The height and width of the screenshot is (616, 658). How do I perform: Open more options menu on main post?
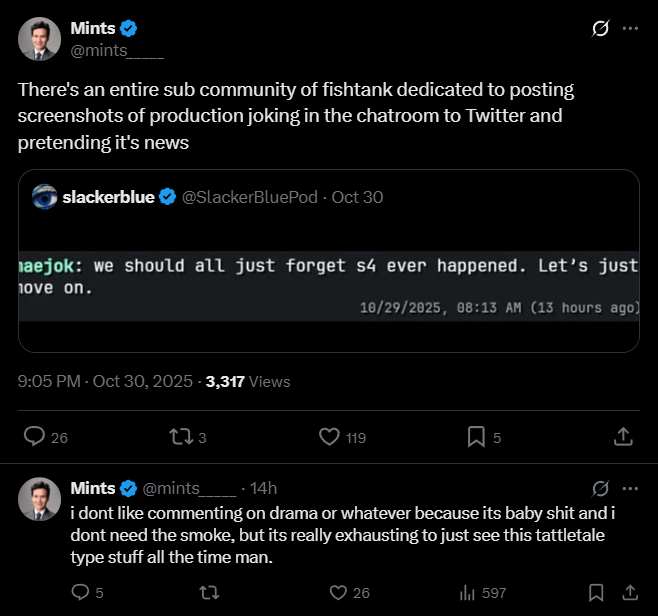pos(630,29)
